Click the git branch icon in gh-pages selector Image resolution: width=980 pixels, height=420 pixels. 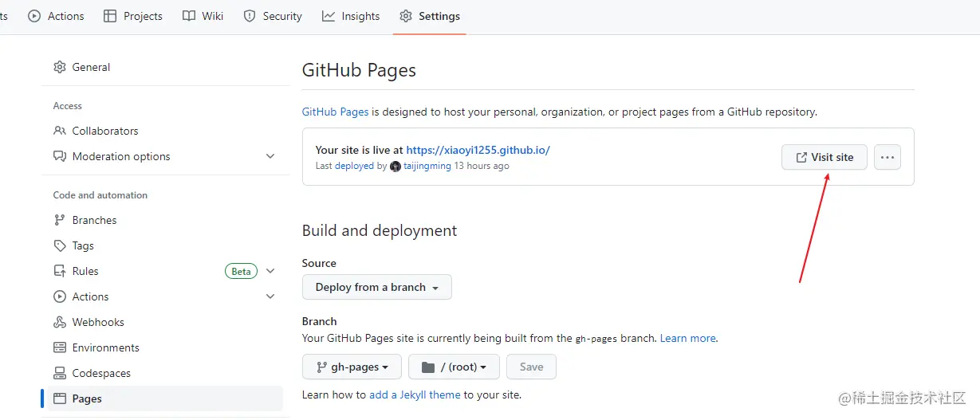coord(322,367)
